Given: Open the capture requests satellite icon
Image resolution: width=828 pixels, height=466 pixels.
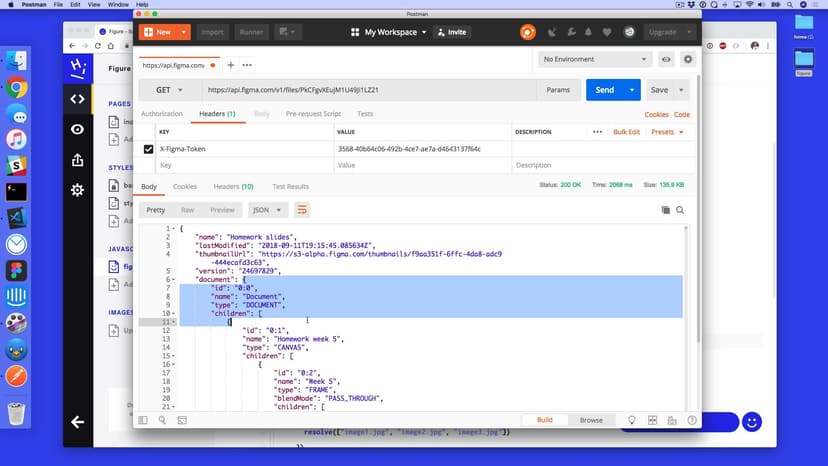Looking at the screenshot, I should pyautogui.click(x=552, y=32).
